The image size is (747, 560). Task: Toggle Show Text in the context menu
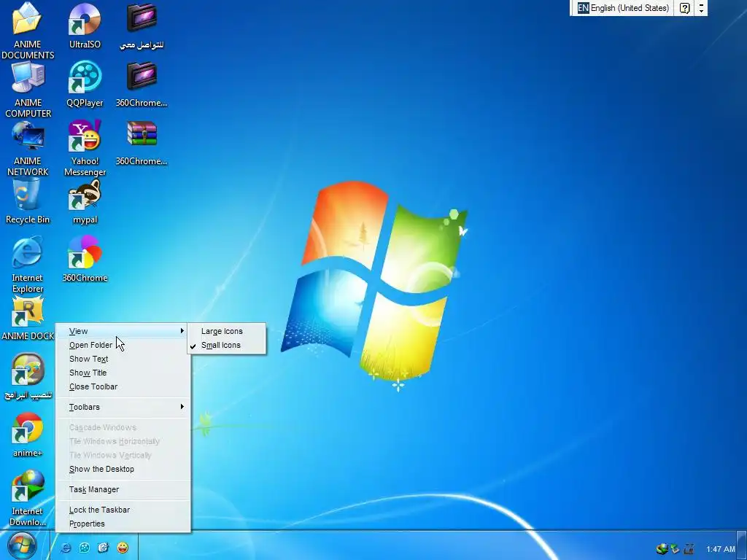[x=123, y=359]
